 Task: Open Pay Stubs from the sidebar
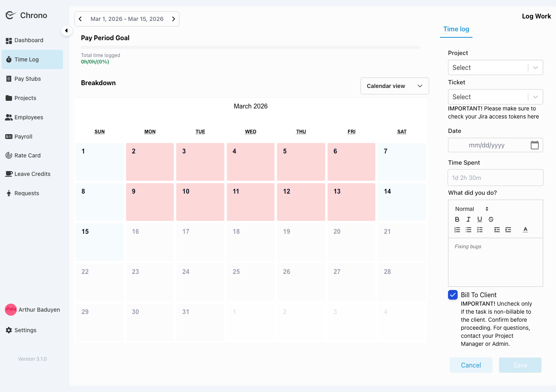pyautogui.click(x=28, y=79)
